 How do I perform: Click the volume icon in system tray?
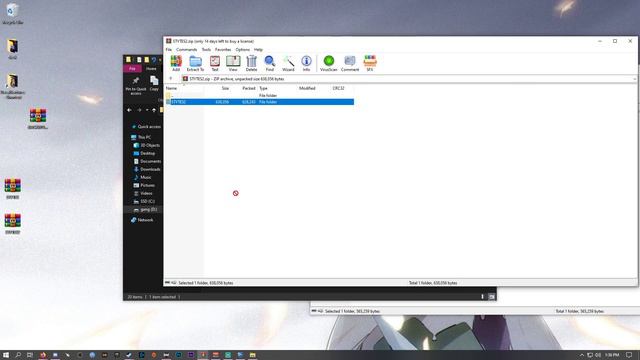(x=598, y=355)
